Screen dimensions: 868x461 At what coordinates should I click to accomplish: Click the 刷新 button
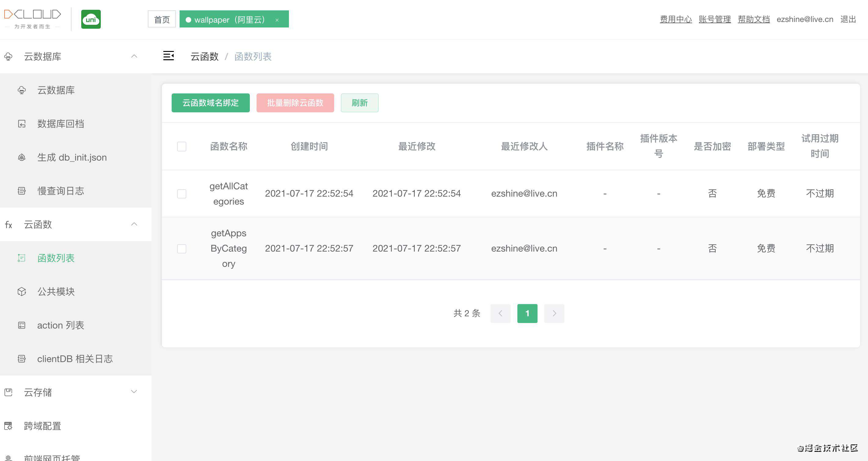pos(359,103)
